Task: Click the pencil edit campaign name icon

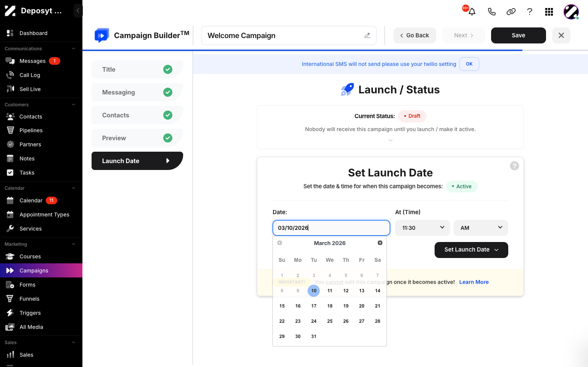Action: [x=367, y=35]
